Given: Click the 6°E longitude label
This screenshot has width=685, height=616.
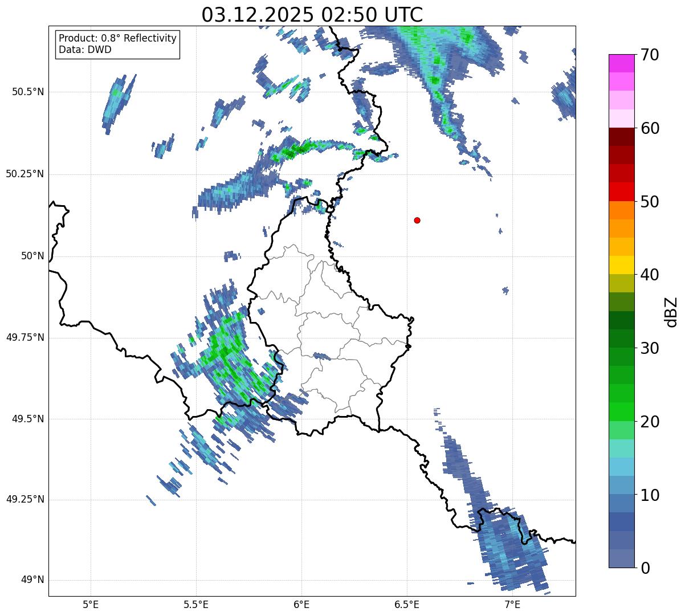Looking at the screenshot, I should coord(301,604).
